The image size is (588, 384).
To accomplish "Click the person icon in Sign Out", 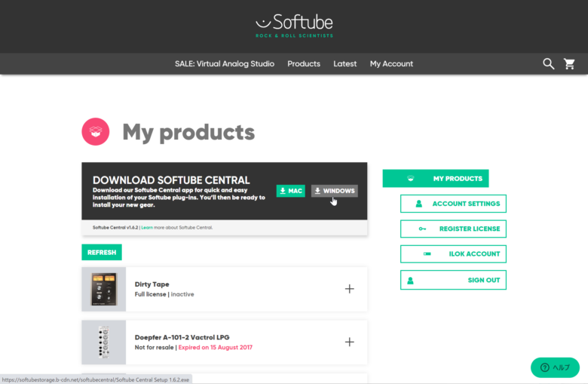I will [x=410, y=280].
